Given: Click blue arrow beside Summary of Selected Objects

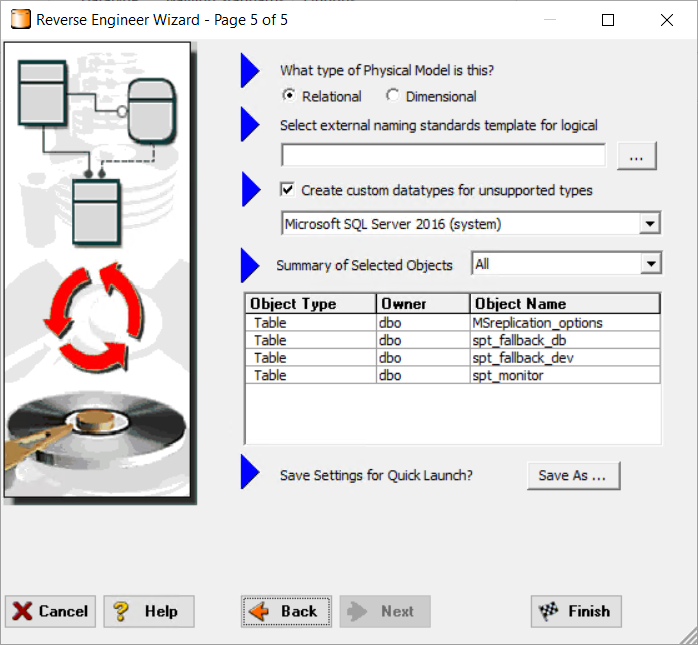Looking at the screenshot, I should coord(250,265).
